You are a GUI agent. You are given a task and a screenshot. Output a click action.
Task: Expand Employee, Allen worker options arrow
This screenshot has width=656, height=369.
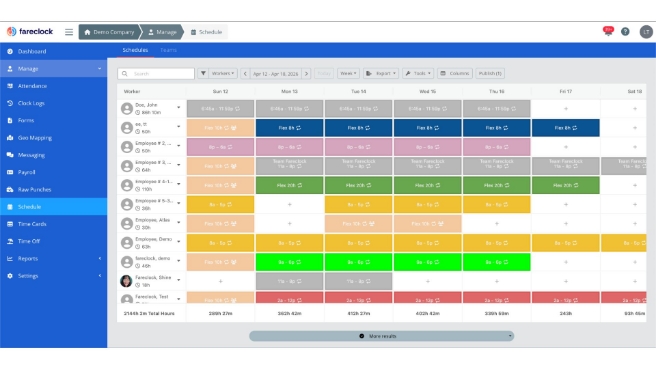click(x=179, y=223)
